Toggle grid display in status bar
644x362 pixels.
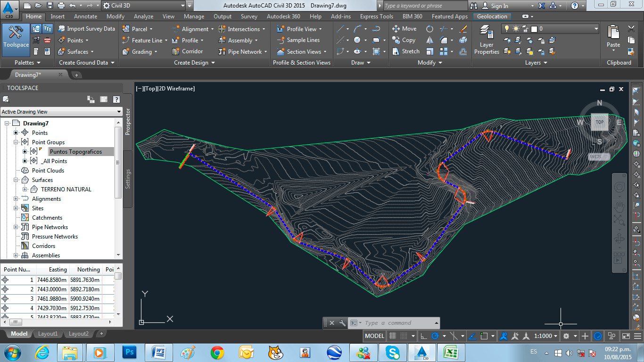[392, 336]
